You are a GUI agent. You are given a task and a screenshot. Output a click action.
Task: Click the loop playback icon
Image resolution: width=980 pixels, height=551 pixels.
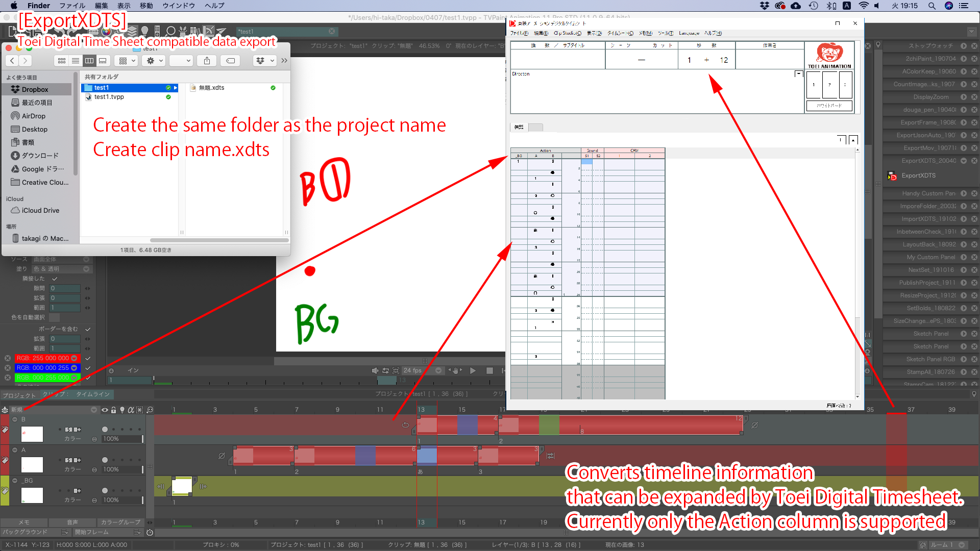[385, 371]
